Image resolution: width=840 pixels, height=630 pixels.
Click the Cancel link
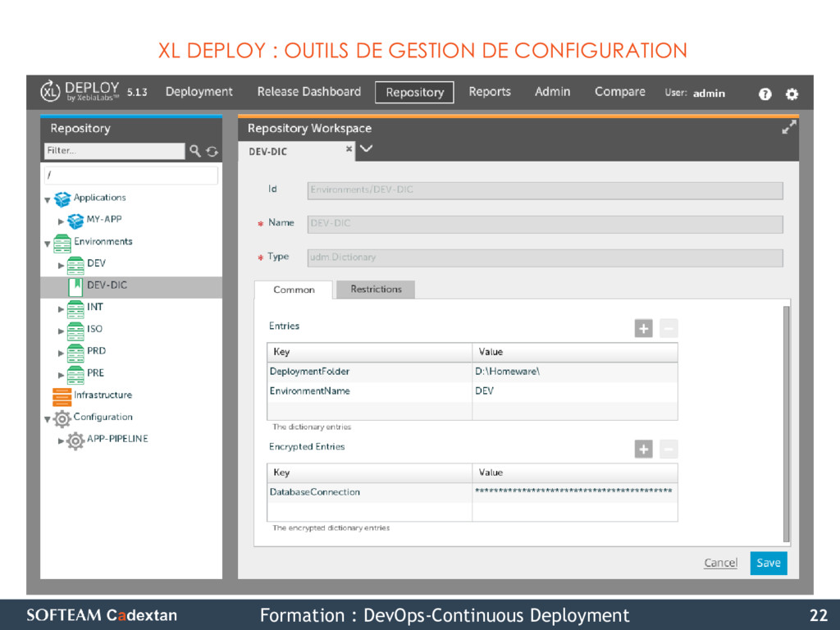[x=720, y=563]
